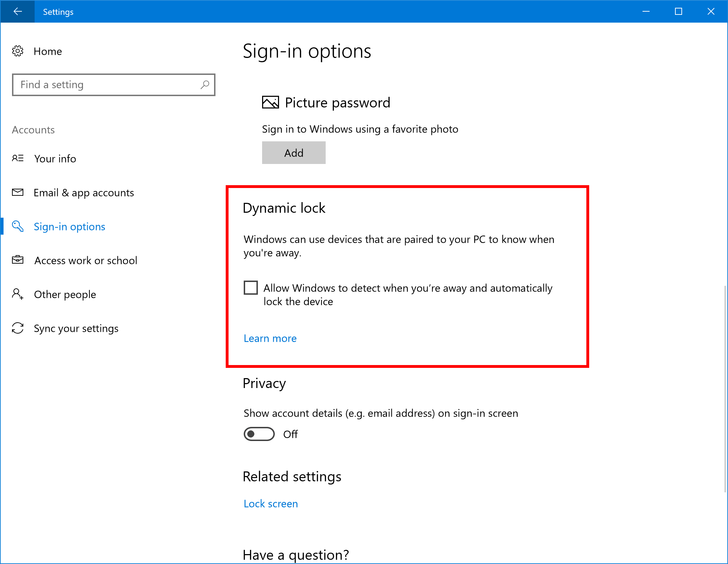Screen dimensions: 728x564
Task: Click the Home settings icon
Action: 17,52
